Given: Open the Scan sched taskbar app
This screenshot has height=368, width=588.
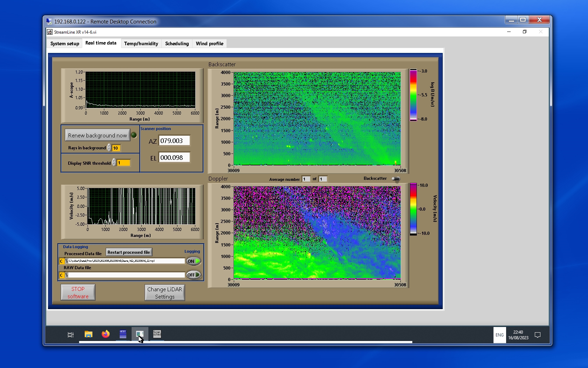Looking at the screenshot, I should [157, 334].
